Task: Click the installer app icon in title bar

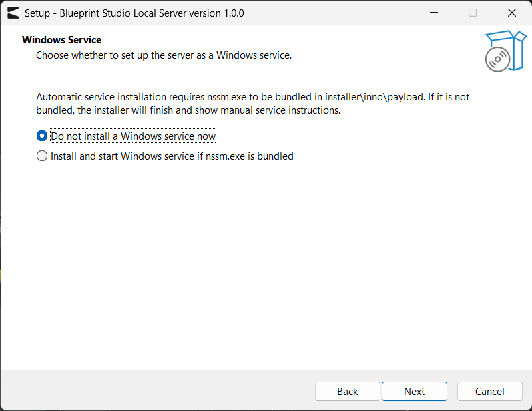Action: (x=13, y=13)
